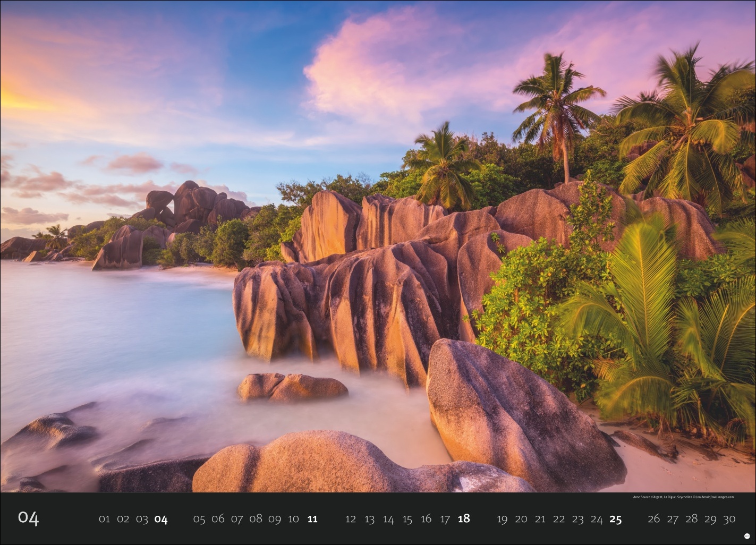Pick the bold date 18
The image size is (756, 545).
pyautogui.click(x=464, y=519)
